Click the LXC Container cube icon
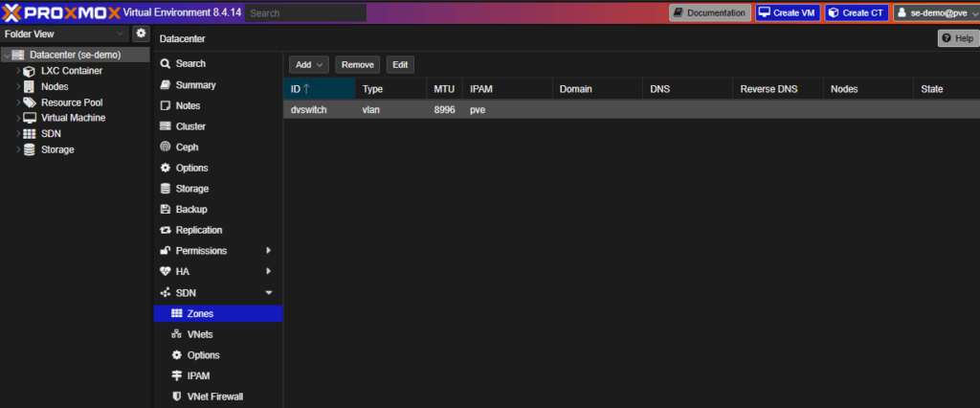Screen dimensions: 980x408 click(29, 71)
